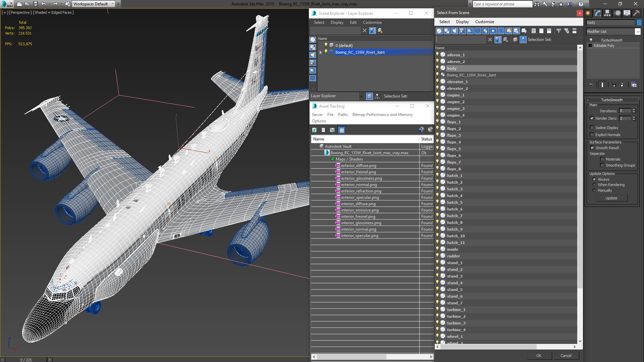
Task: Enable Isoline Display checkbox
Action: pyautogui.click(x=592, y=128)
